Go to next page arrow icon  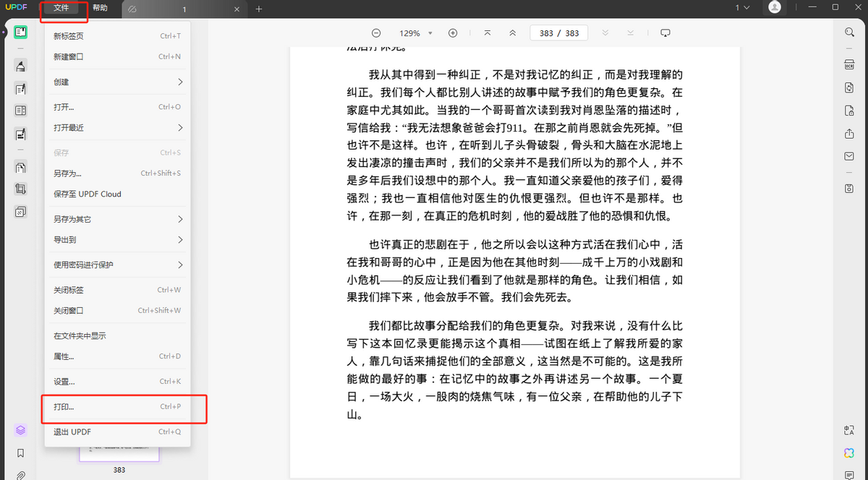[x=605, y=33]
